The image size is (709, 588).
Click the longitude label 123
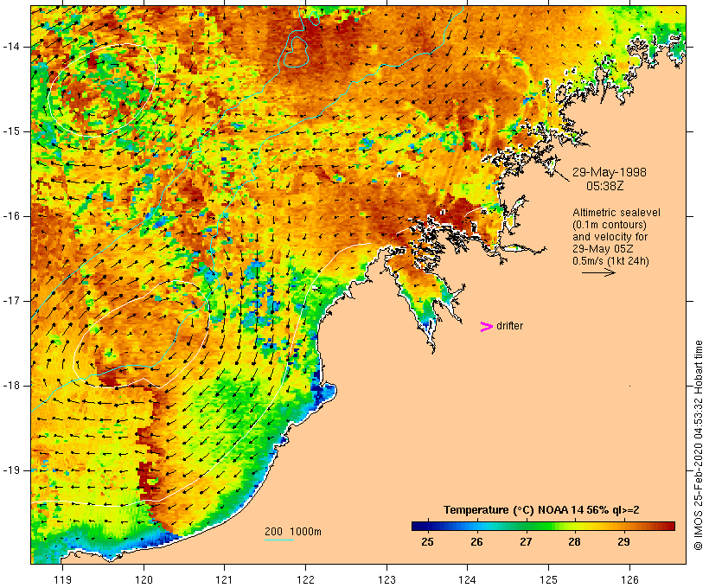coord(386,579)
